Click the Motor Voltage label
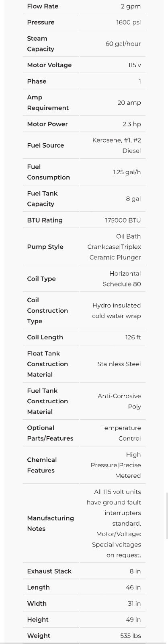Image resolution: width=168 pixels, height=644 pixels. [x=49, y=65]
